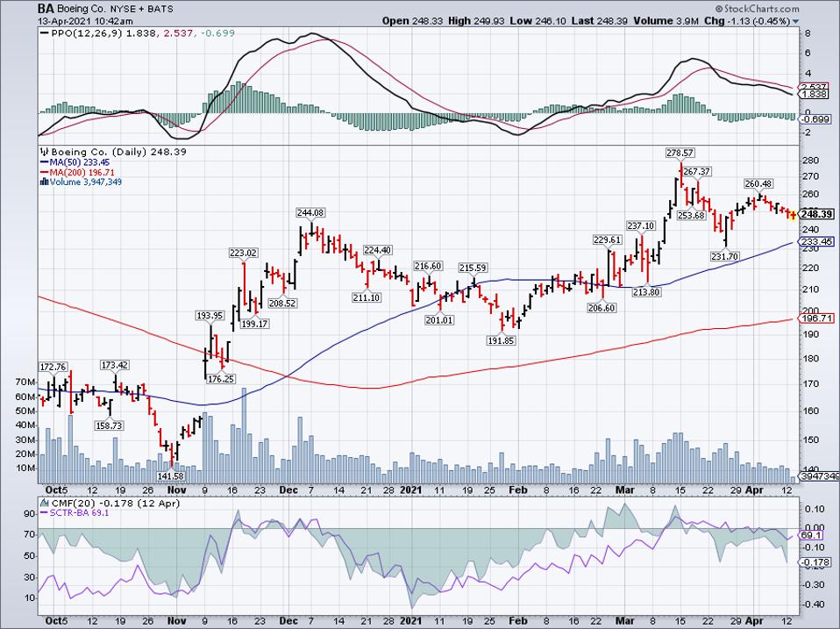The image size is (840, 629).
Task: Click the BA ticker symbol in the header
Action: (x=46, y=9)
